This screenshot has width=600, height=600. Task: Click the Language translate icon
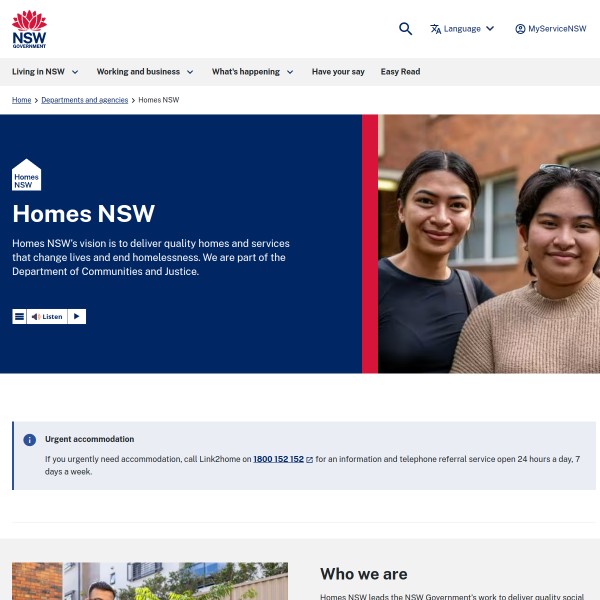[435, 29]
